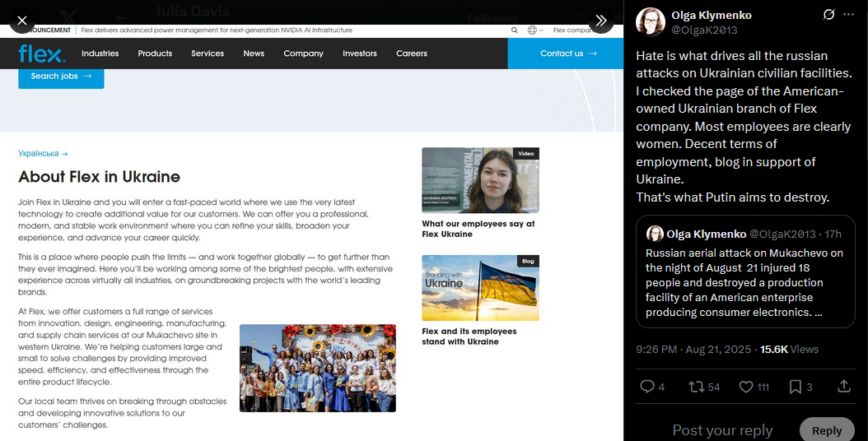Image resolution: width=868 pixels, height=441 pixels.
Task: Open the Company menu item
Action: coord(303,53)
